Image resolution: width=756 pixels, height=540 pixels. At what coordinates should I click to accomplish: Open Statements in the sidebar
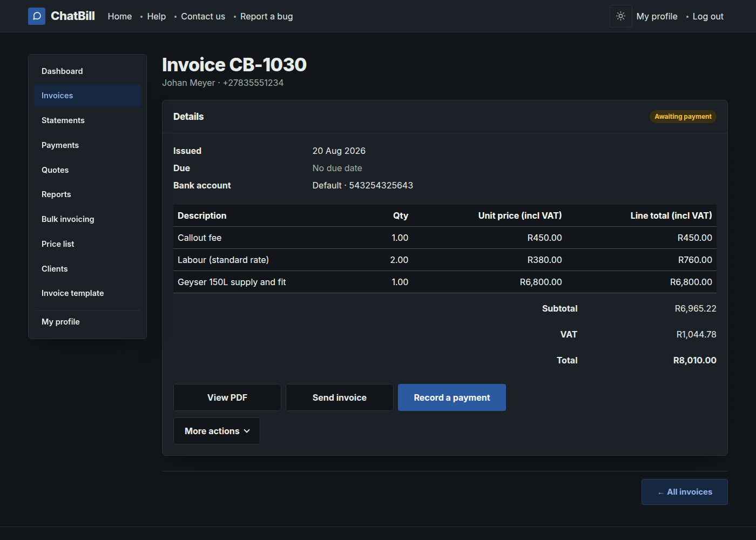(x=87, y=120)
